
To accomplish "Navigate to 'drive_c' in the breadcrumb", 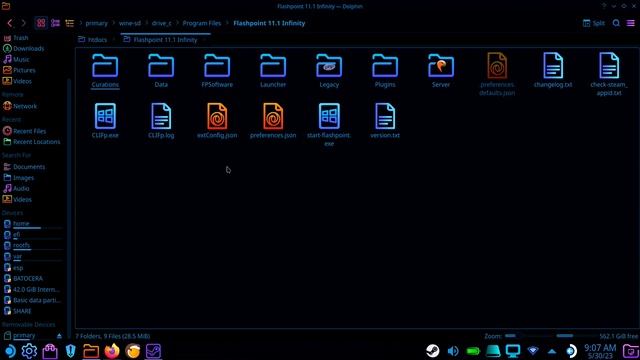I will pyautogui.click(x=162, y=23).
